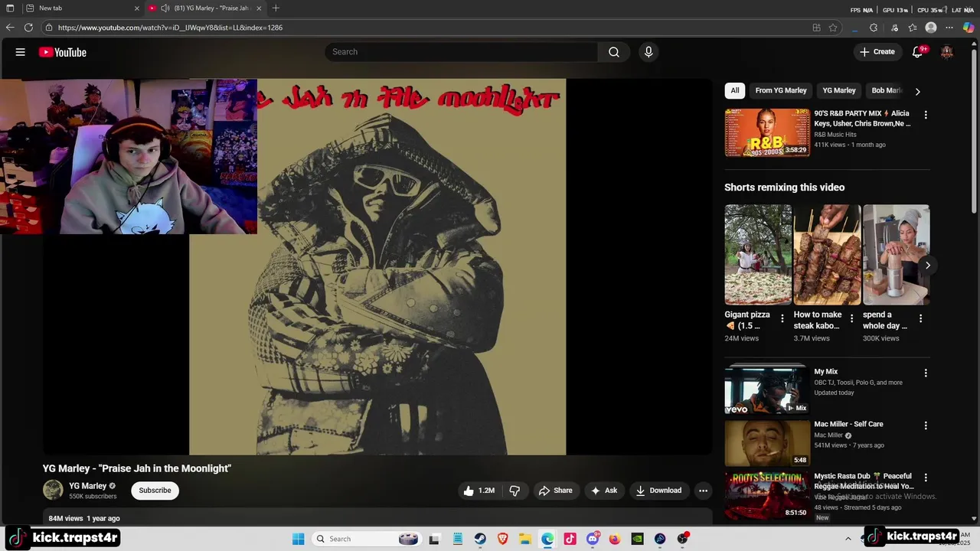Open Gigant pizza short

tap(758, 255)
